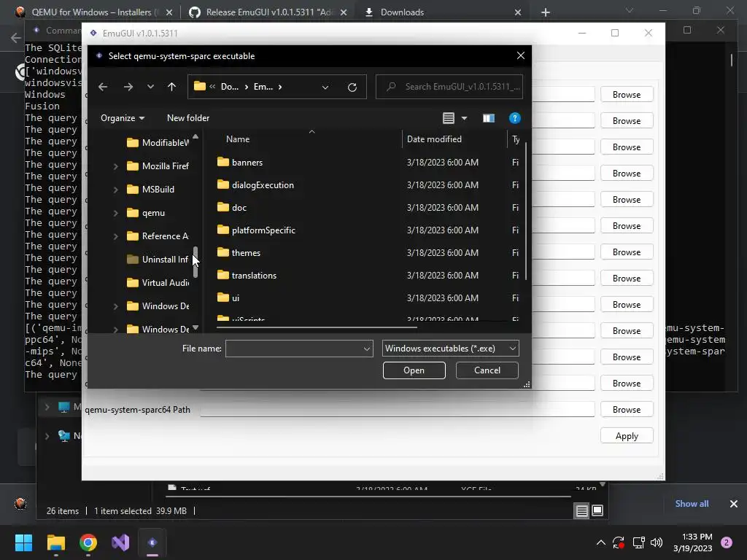The width and height of the screenshot is (747, 560).
Task: Open file dialog help
Action: 514,118
